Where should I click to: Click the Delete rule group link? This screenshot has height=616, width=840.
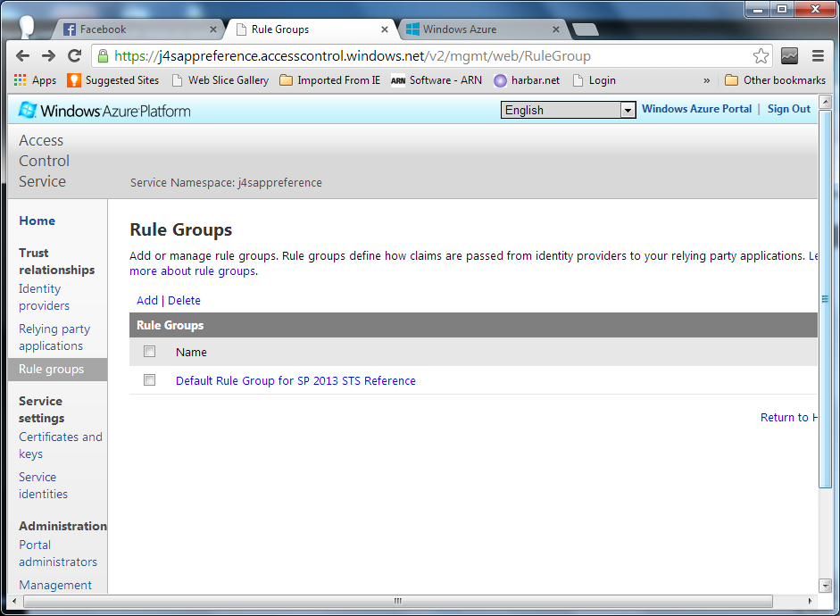coord(184,301)
